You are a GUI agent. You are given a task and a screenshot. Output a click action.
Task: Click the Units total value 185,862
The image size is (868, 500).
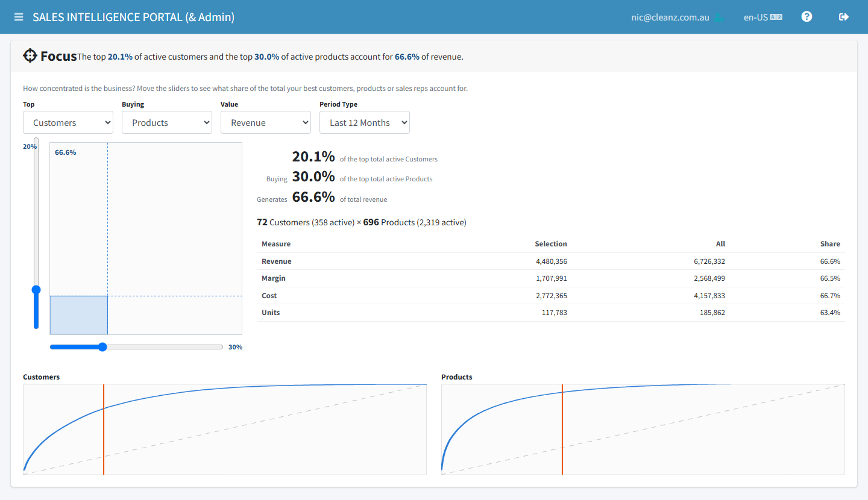point(712,313)
